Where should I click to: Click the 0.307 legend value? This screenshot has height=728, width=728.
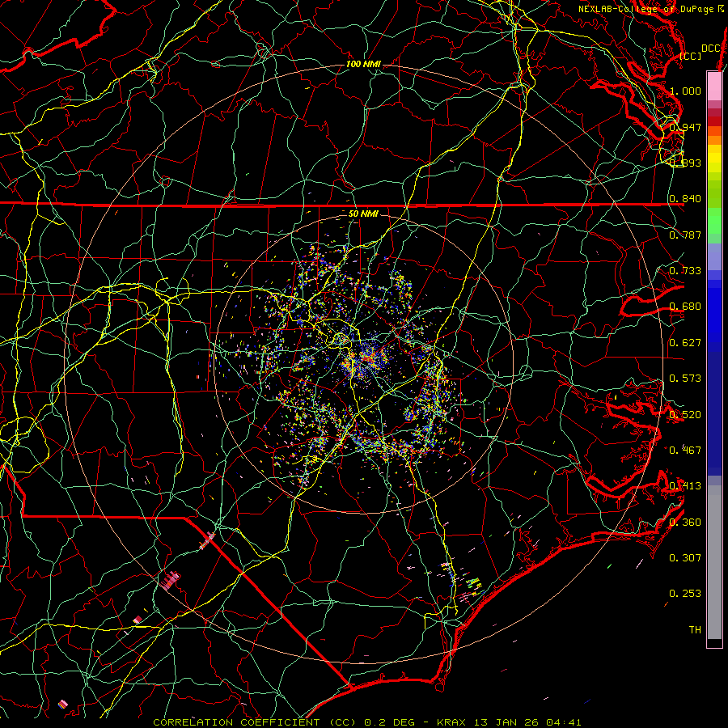[x=685, y=557]
